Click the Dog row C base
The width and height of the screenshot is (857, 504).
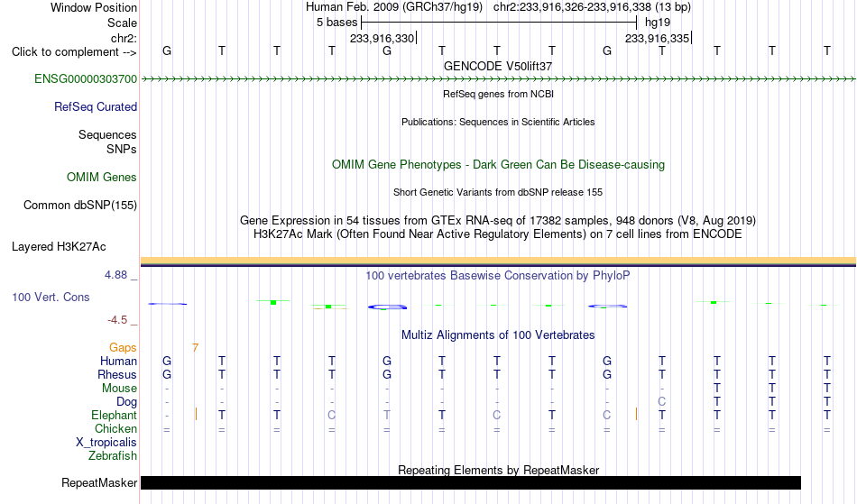(662, 402)
